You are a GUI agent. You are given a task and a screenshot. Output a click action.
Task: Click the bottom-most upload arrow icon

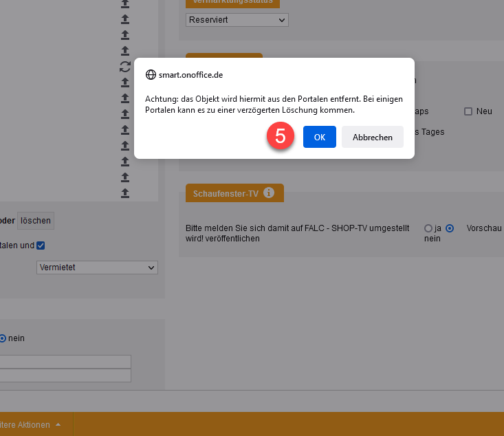tap(124, 193)
